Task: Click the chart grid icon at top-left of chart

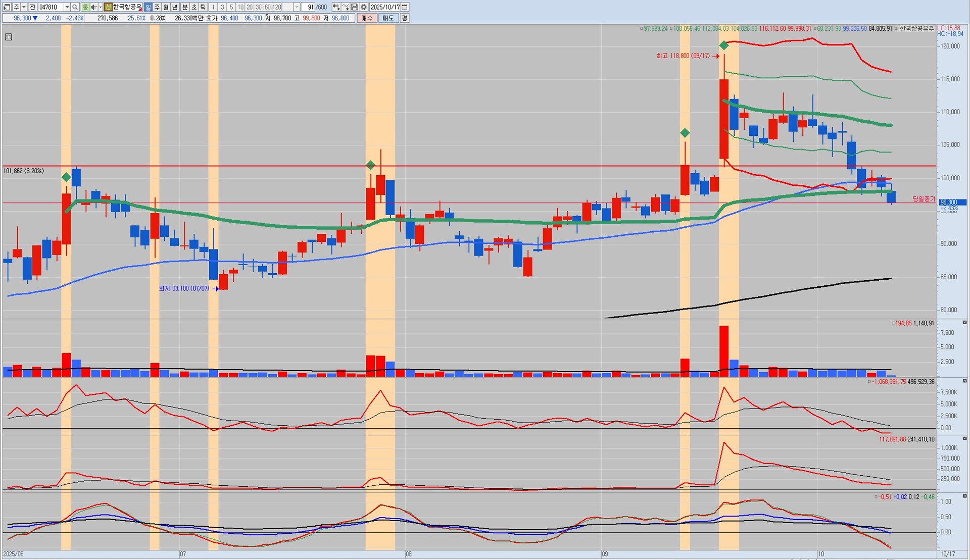Action: coord(8,37)
